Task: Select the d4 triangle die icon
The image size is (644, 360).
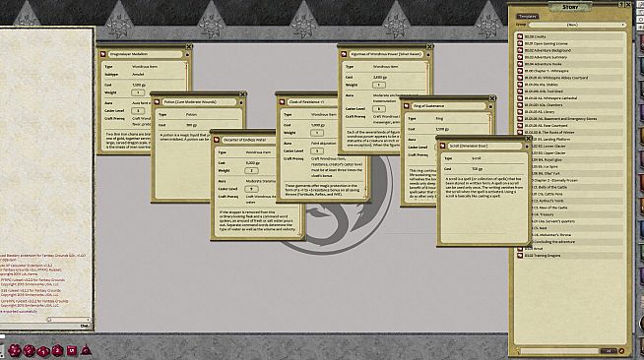Action: coord(86,350)
